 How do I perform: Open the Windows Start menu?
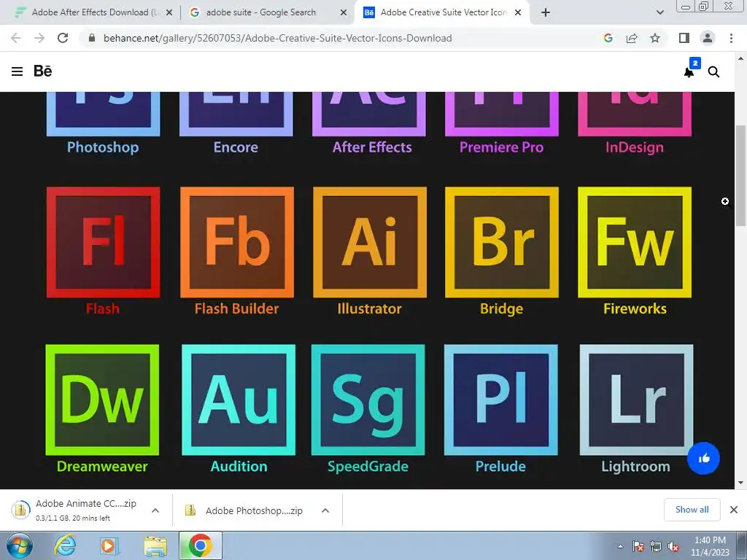pyautogui.click(x=20, y=545)
